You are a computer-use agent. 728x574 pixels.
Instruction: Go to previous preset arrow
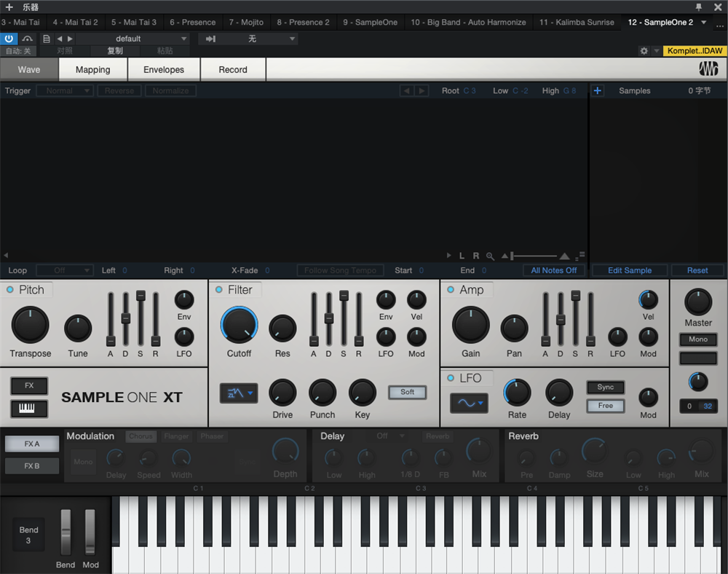[x=60, y=39]
